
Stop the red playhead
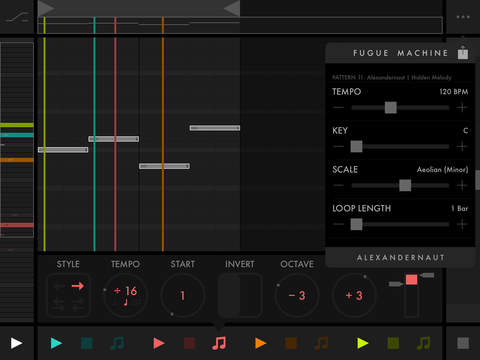(189, 343)
